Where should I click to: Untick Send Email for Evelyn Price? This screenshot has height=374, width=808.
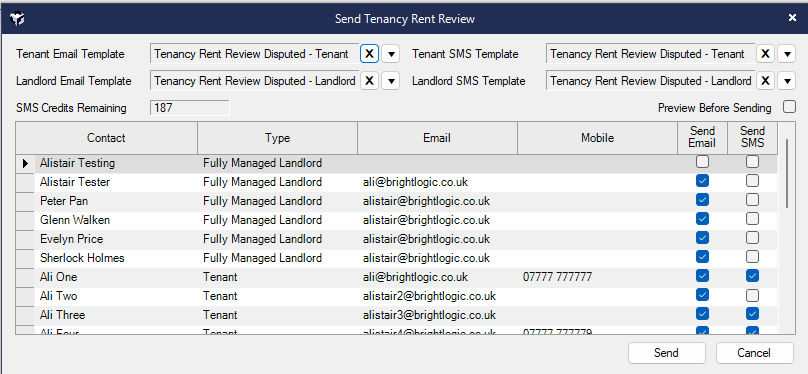click(702, 238)
